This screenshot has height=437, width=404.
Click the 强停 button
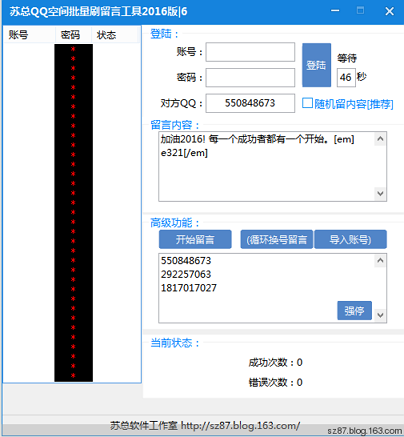(x=354, y=311)
